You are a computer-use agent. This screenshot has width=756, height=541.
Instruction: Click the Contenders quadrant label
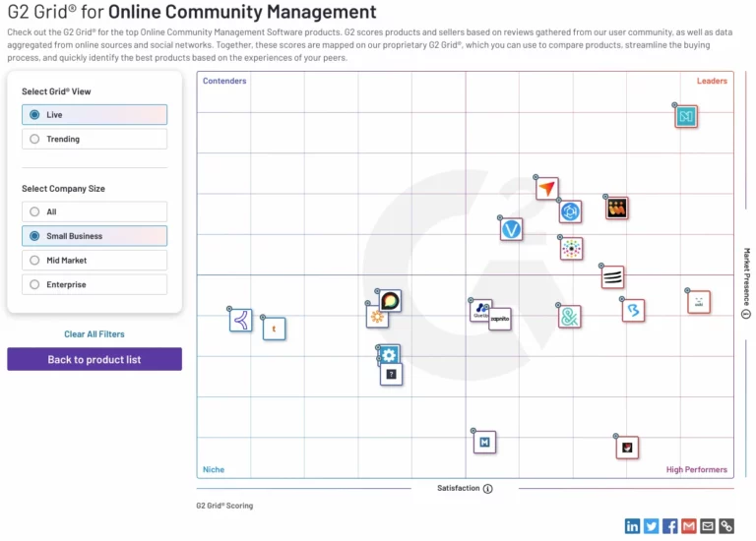pyautogui.click(x=224, y=81)
